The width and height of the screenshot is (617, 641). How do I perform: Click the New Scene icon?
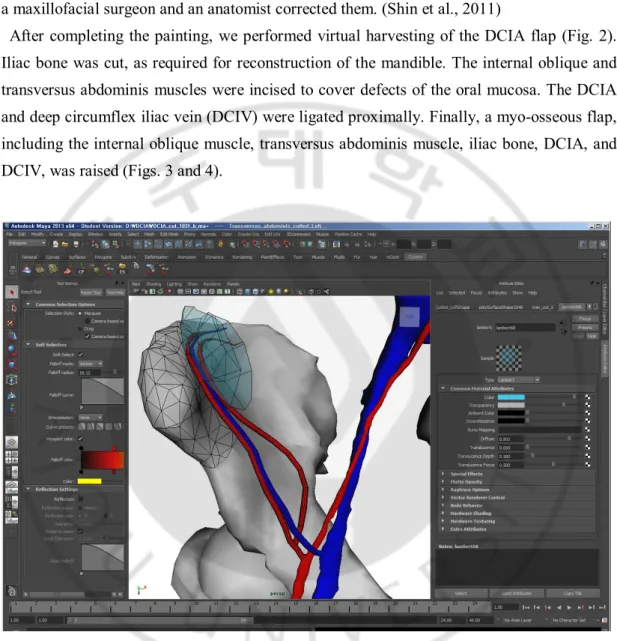point(56,244)
